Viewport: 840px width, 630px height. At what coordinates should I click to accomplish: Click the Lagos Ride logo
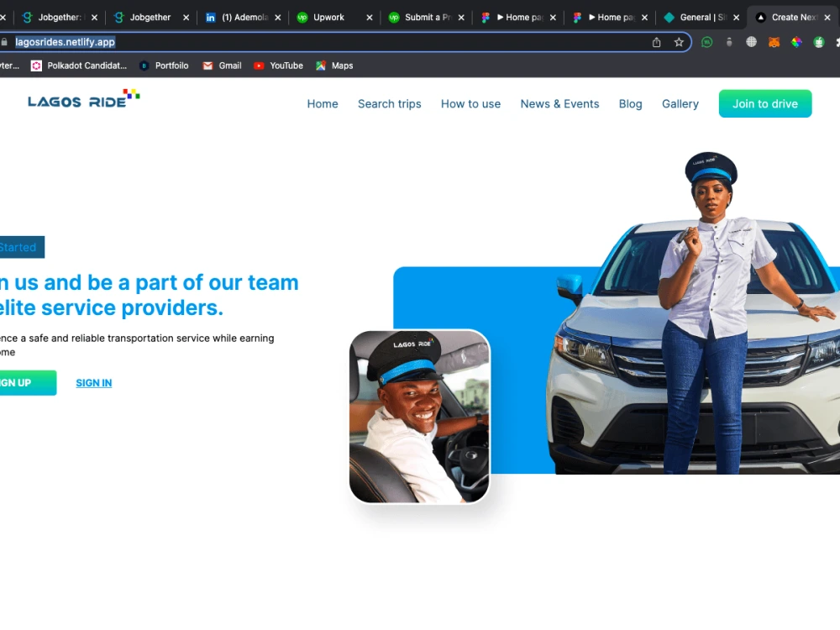pos(83,100)
